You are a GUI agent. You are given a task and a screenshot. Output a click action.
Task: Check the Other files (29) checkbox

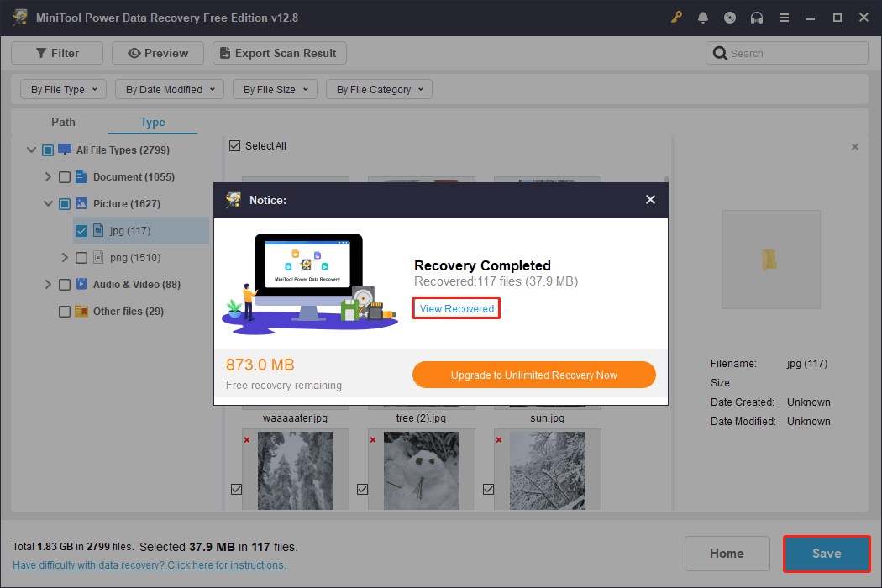click(x=65, y=312)
